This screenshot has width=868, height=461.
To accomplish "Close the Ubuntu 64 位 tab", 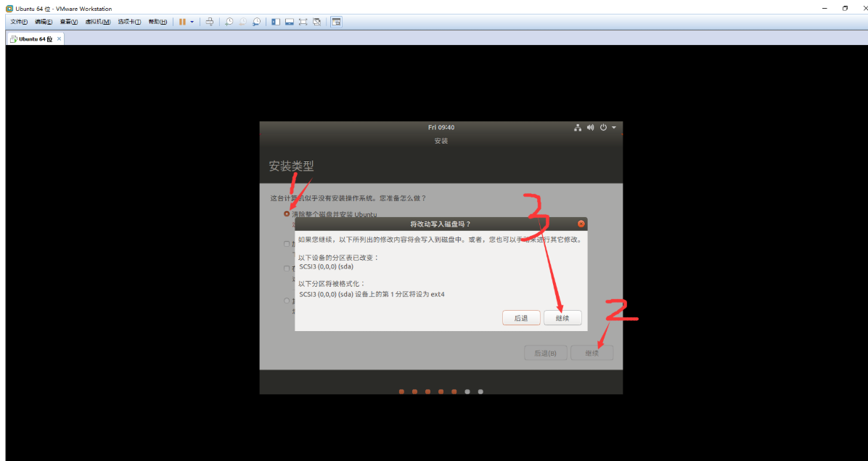I will click(60, 38).
